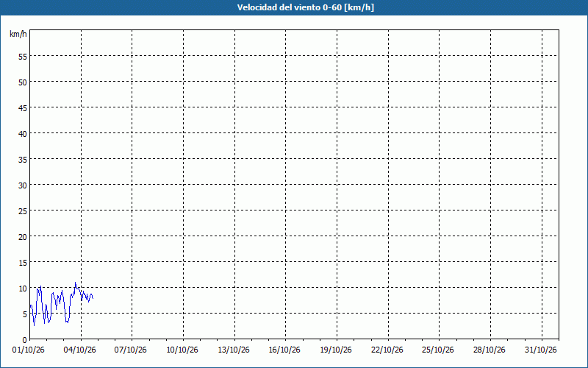The image size is (588, 368).
Task: Click the km/h axis unit label
Action: pyautogui.click(x=18, y=34)
